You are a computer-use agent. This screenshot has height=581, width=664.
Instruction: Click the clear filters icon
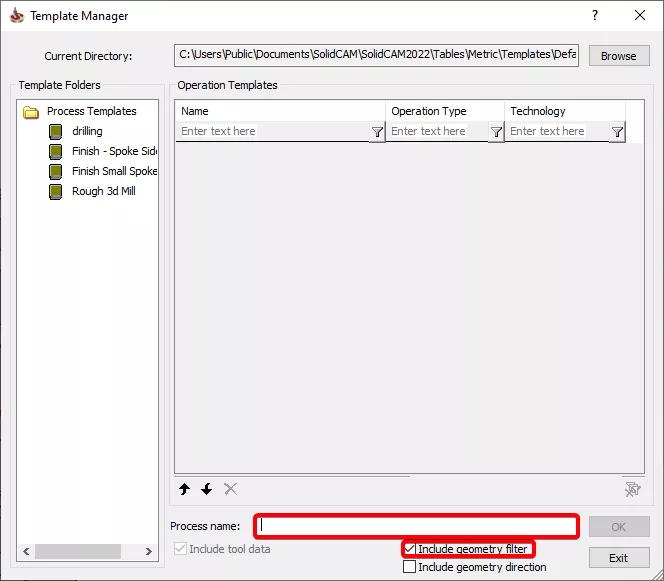point(632,489)
